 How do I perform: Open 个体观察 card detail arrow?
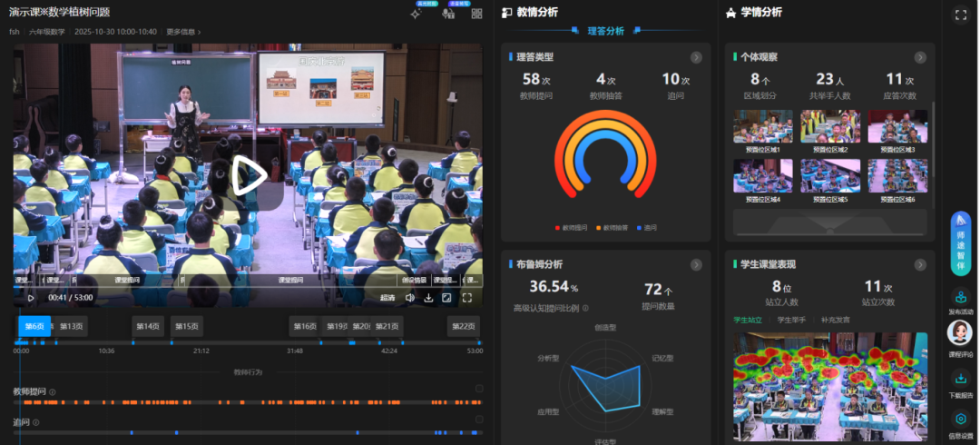(x=920, y=57)
